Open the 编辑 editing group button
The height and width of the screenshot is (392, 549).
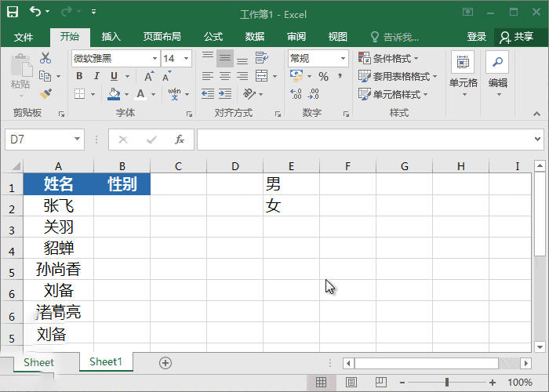coord(497,74)
